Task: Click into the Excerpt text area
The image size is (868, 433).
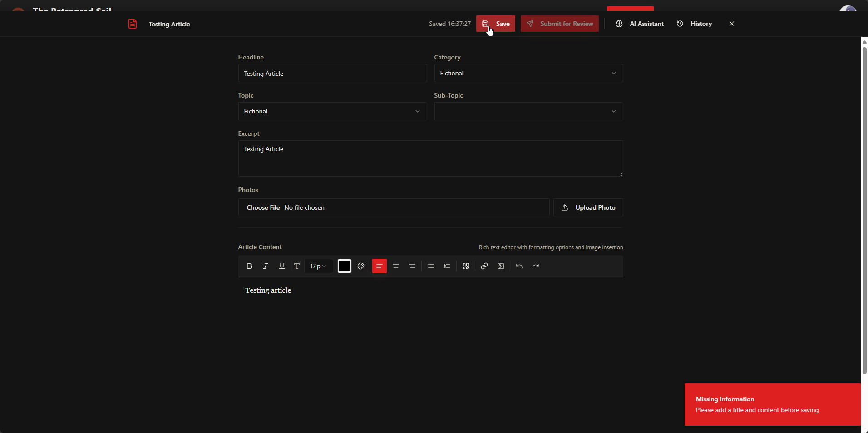Action: 430,158
